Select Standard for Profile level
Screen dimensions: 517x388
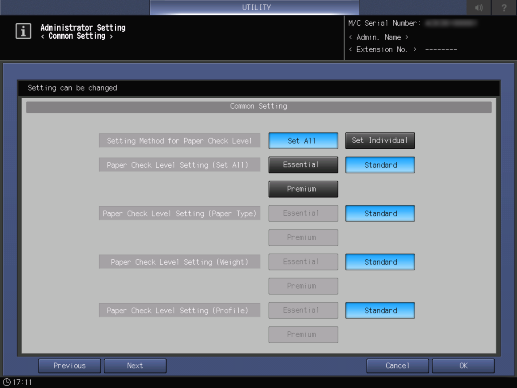(380, 310)
